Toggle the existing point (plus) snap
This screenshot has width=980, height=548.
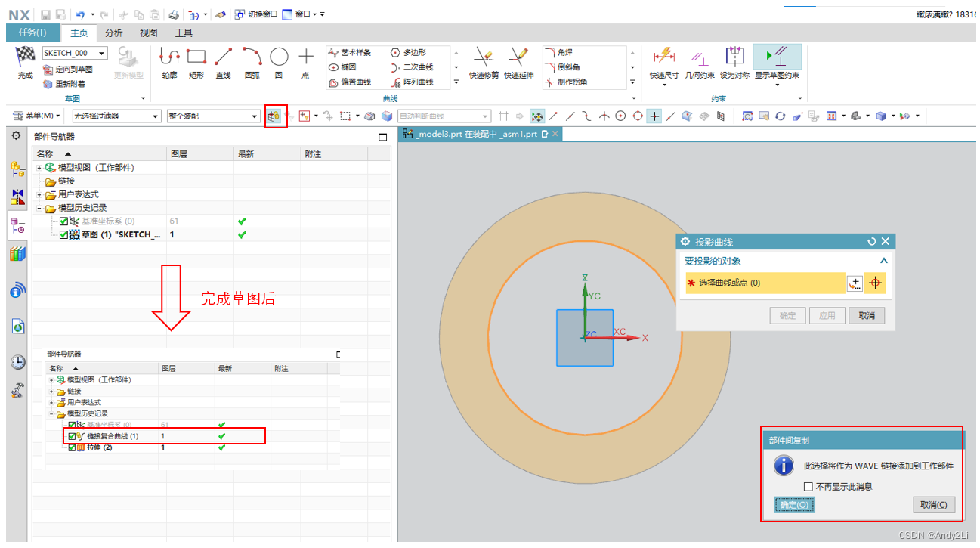pyautogui.click(x=654, y=116)
